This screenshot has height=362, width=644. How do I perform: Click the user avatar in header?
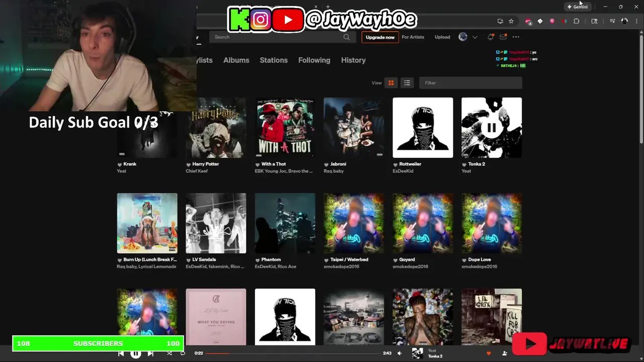(463, 37)
